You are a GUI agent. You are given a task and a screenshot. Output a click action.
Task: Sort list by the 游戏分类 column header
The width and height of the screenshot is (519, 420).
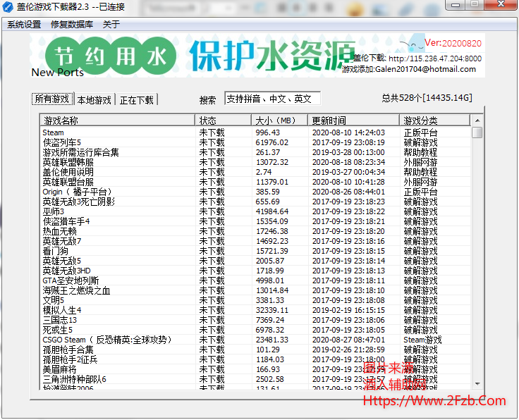pyautogui.click(x=434, y=121)
